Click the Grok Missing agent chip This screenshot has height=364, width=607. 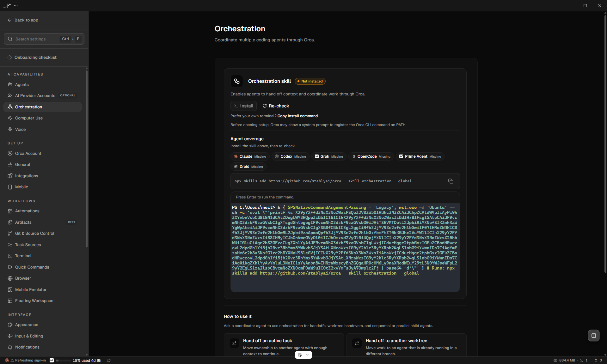[x=329, y=157]
